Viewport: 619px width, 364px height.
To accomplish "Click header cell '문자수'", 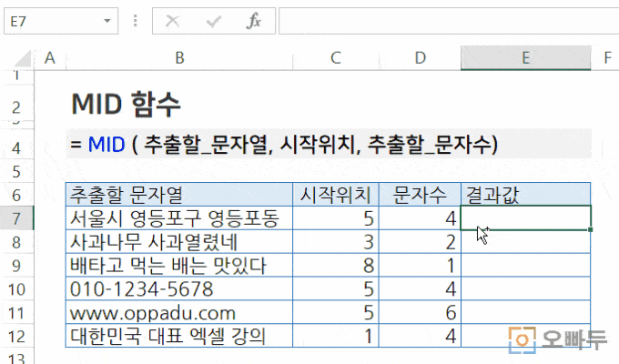I will pos(420,194).
